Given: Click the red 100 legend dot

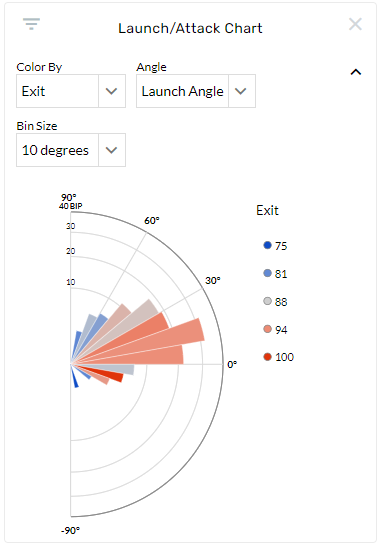Looking at the screenshot, I should coord(267,357).
